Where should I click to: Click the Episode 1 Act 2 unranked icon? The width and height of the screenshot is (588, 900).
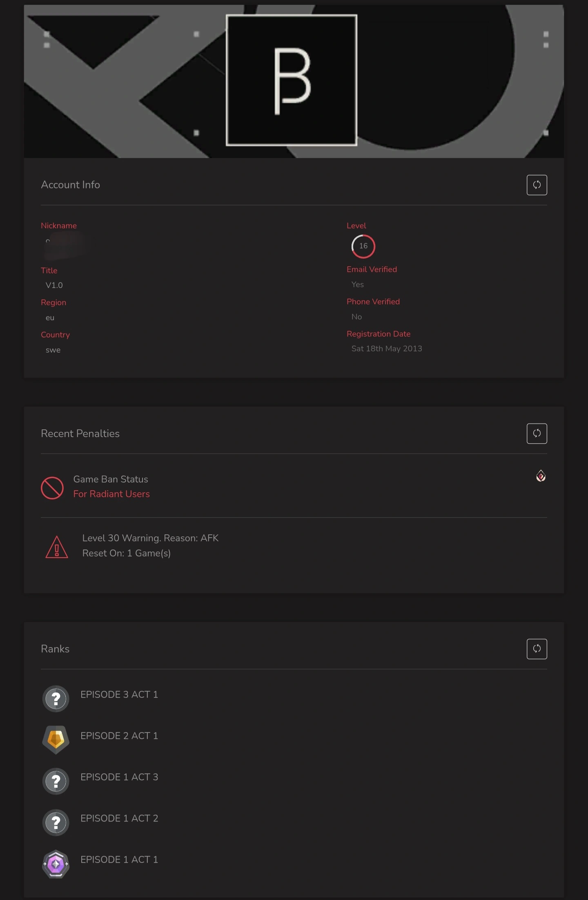[56, 822]
